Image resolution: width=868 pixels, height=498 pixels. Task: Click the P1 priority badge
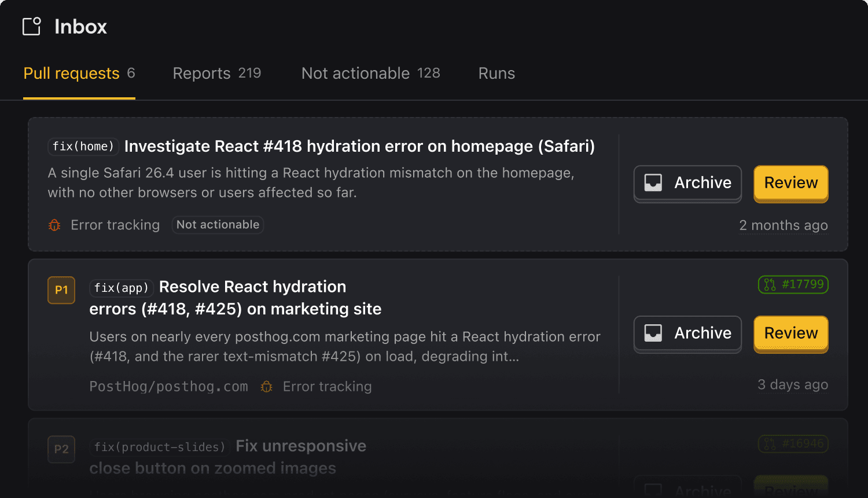61,290
